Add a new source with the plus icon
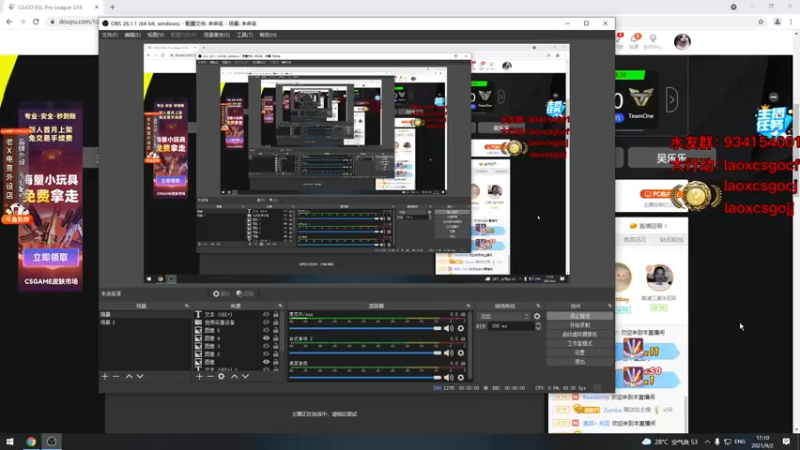Viewport: 800px width, 450px height. click(199, 377)
